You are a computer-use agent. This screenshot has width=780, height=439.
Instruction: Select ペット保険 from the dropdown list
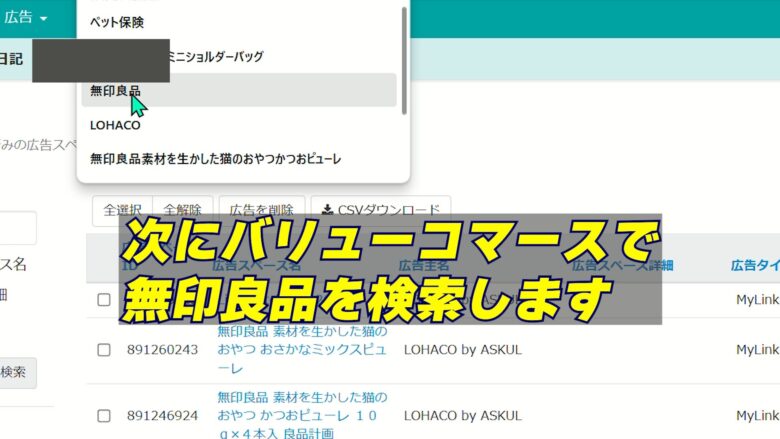click(x=117, y=22)
